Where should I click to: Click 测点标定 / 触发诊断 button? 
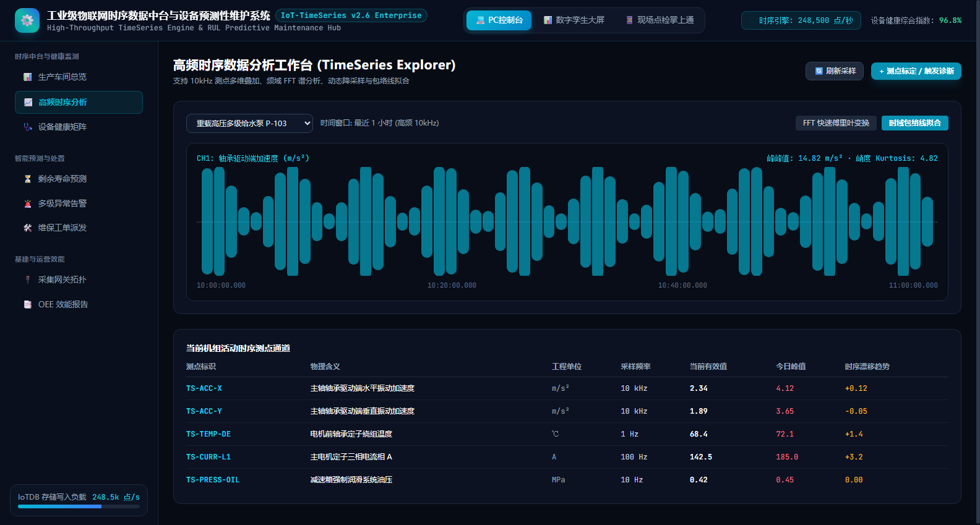click(916, 71)
